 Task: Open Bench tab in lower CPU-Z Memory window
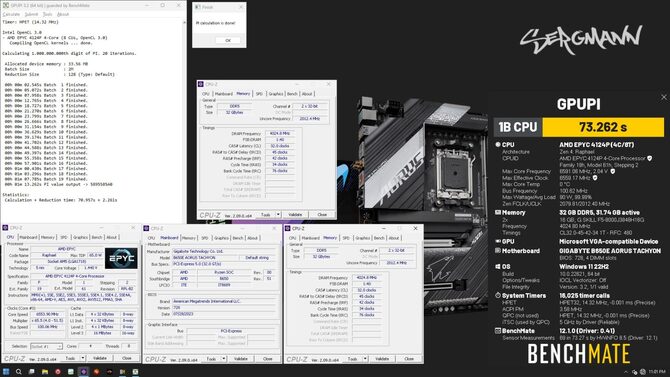coord(379,238)
